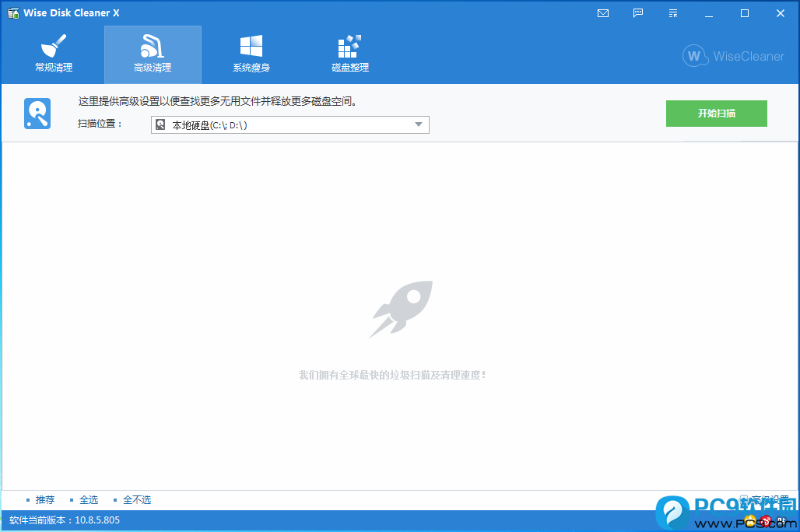Click the Wise Disk Cleaner app icon
Viewport: 800px width, 532px height.
tap(12, 13)
